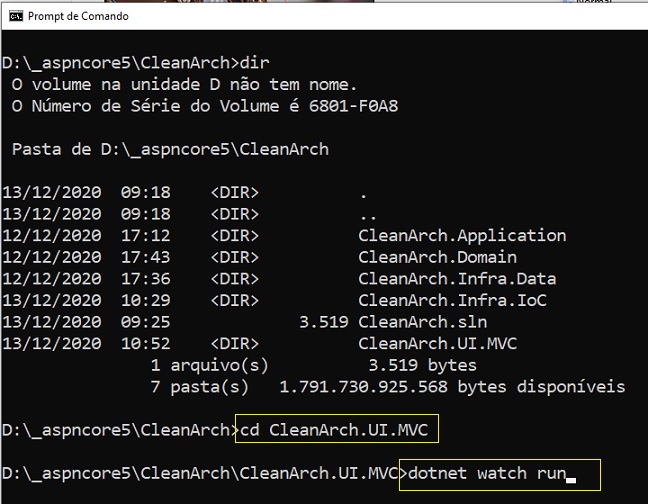648x504 pixels.
Task: Click the time '17:36' in the listing
Action: [145, 279]
